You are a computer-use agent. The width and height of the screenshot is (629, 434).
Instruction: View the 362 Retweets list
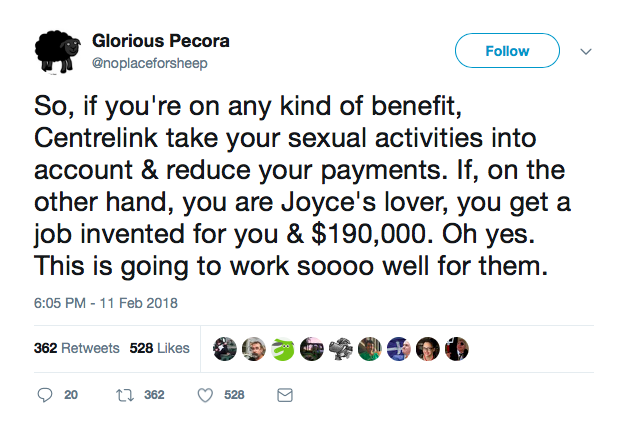(x=76, y=349)
